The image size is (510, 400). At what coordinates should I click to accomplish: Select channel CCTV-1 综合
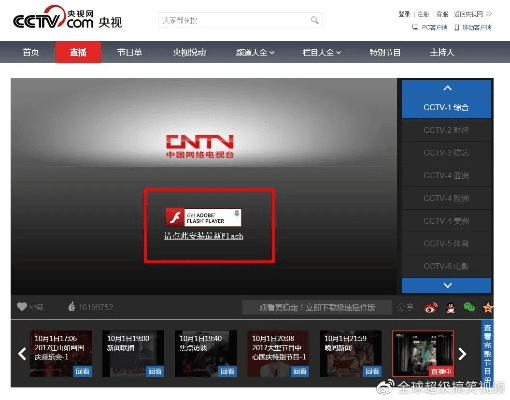446,107
